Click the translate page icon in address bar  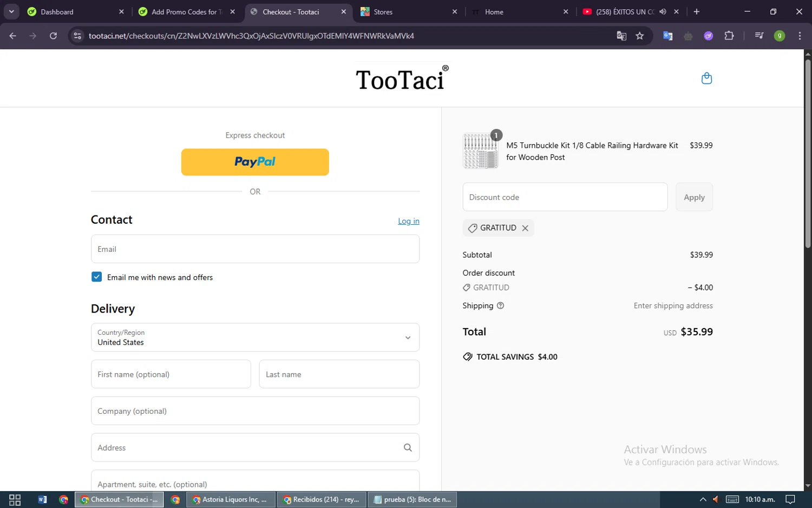pyautogui.click(x=621, y=36)
